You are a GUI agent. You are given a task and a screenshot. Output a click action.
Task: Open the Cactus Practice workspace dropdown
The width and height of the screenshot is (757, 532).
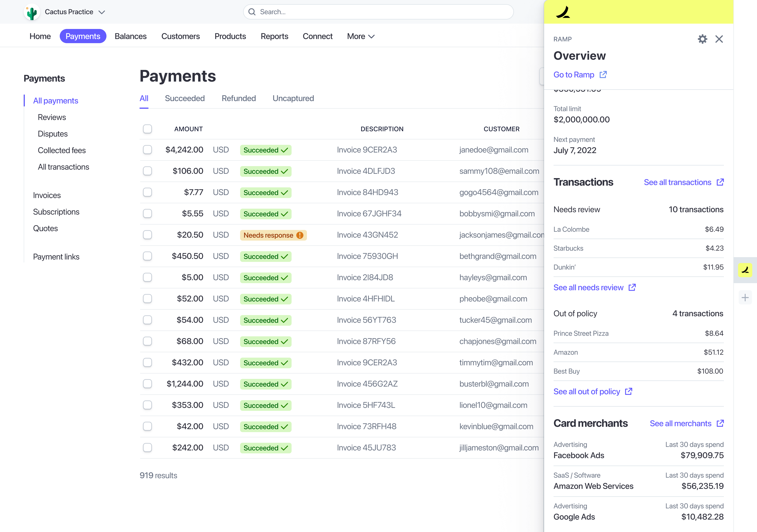coord(102,12)
